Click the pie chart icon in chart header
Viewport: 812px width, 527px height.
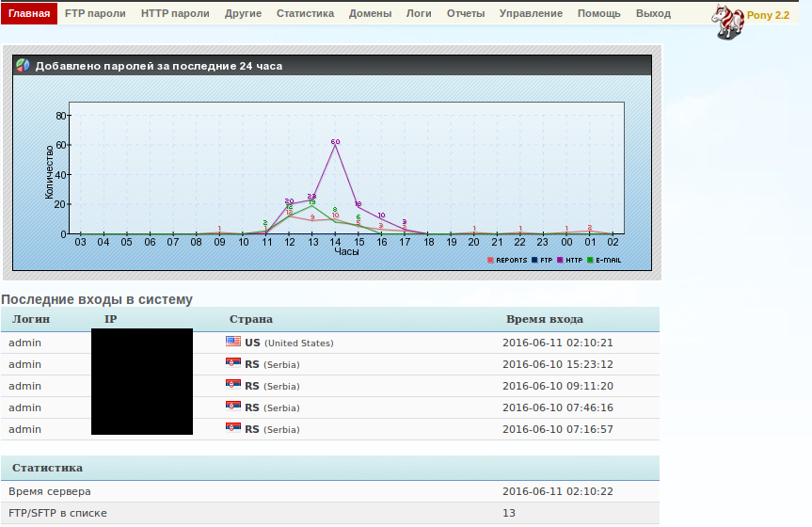[x=23, y=65]
